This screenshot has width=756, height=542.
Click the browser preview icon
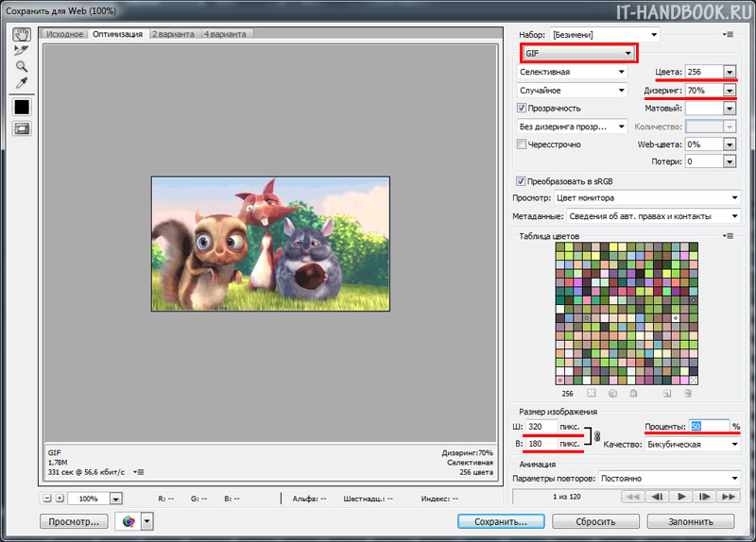(129, 521)
